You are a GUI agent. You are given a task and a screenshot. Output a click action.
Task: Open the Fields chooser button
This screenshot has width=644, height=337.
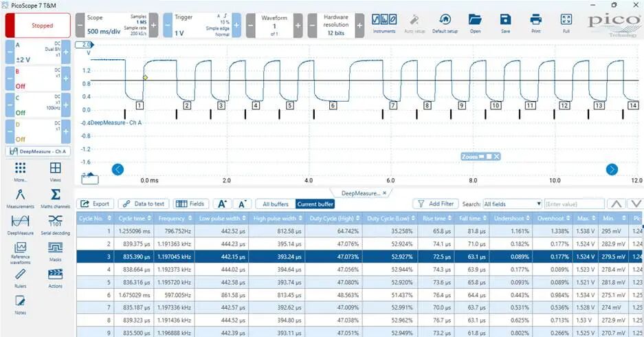(190, 204)
